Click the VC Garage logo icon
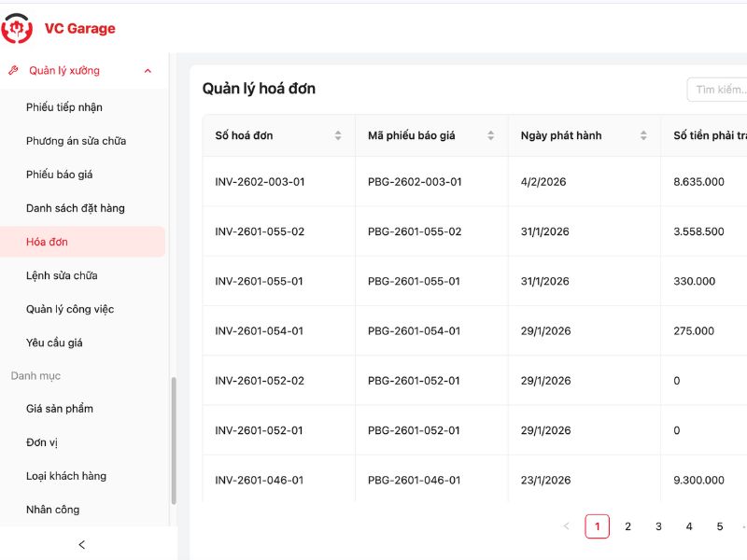The image size is (747, 560). click(17, 28)
